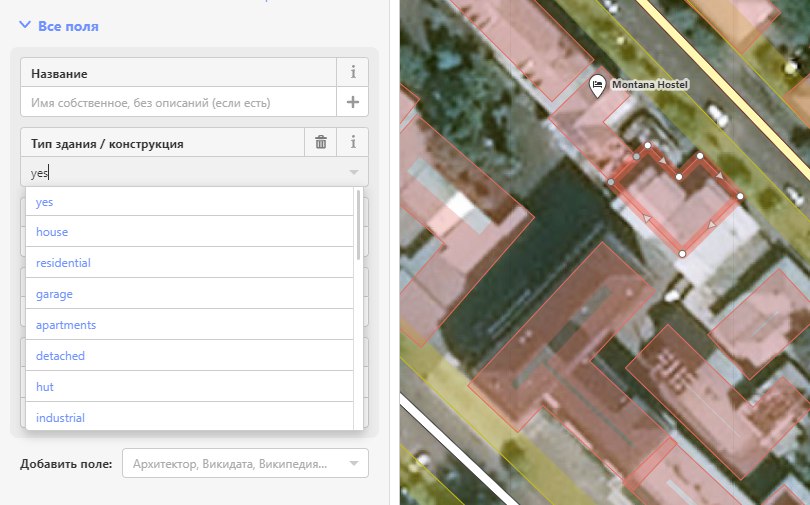The height and width of the screenshot is (505, 810).
Task: Click the Montana Hostel map pin icon
Action: pyautogui.click(x=597, y=86)
